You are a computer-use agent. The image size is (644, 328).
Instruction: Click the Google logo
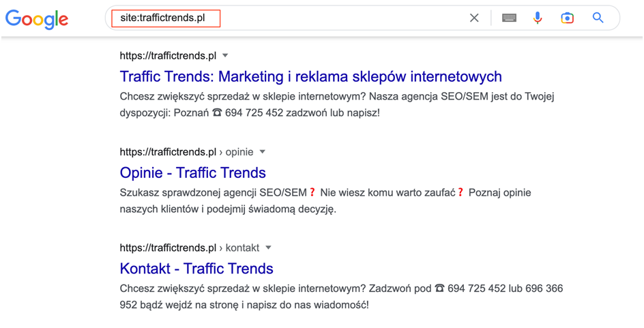(x=37, y=18)
